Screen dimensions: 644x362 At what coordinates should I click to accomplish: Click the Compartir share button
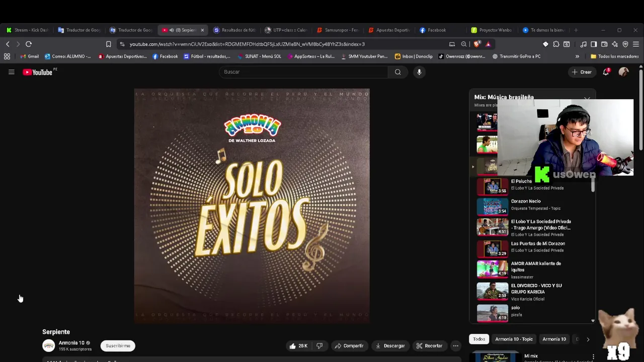[349, 346]
